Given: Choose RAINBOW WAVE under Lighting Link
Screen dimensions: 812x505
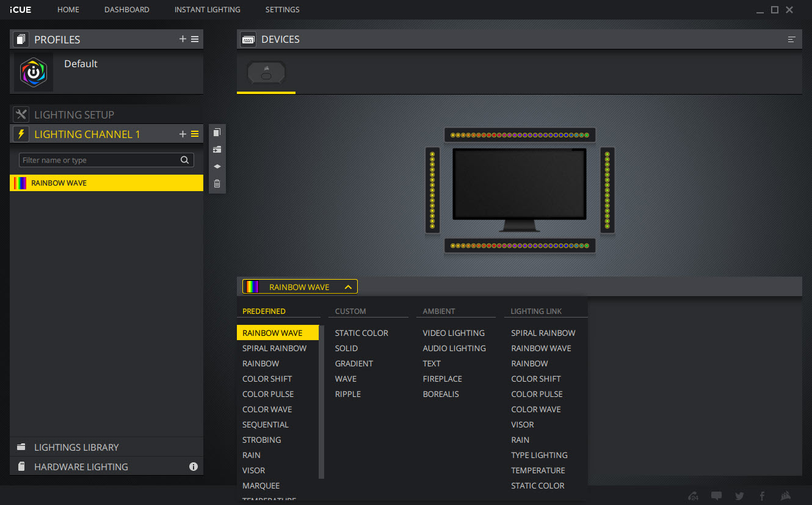Looking at the screenshot, I should click(x=541, y=348).
